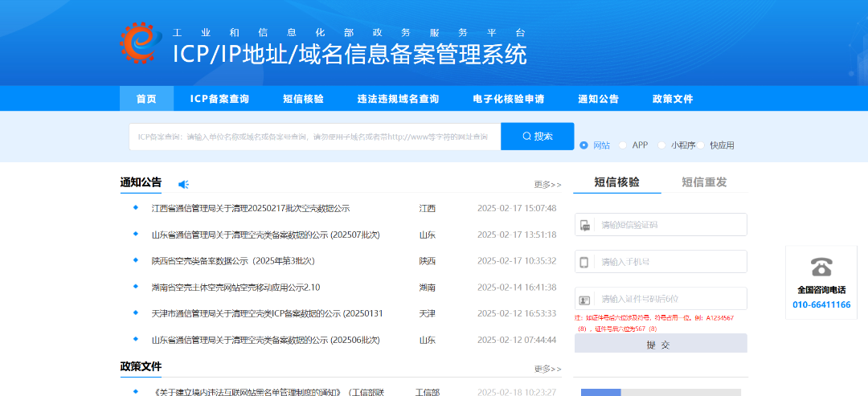
Task: Open ICP备案查询 in navigation bar
Action: [219, 99]
